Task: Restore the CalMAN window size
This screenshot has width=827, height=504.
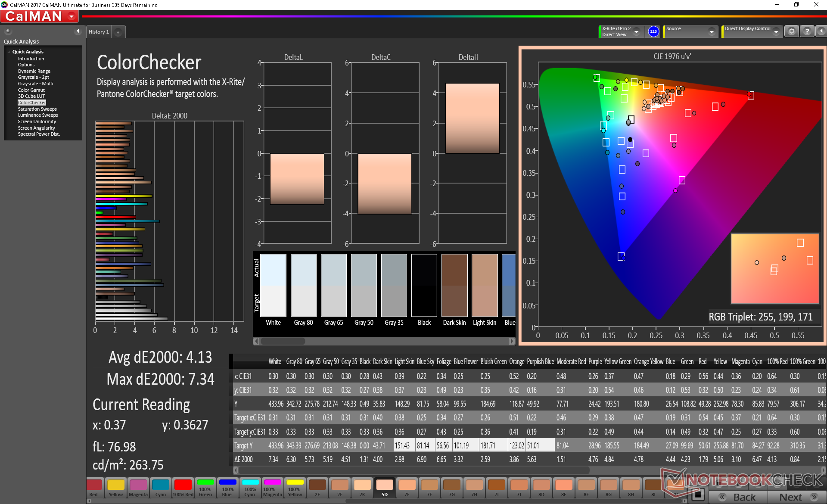Action: pyautogui.click(x=796, y=5)
